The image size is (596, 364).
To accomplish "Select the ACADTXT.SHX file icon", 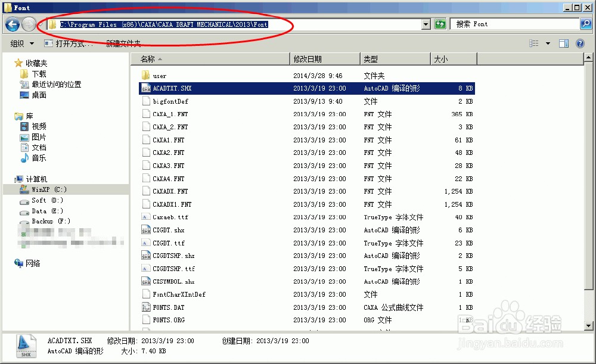I will coord(146,89).
